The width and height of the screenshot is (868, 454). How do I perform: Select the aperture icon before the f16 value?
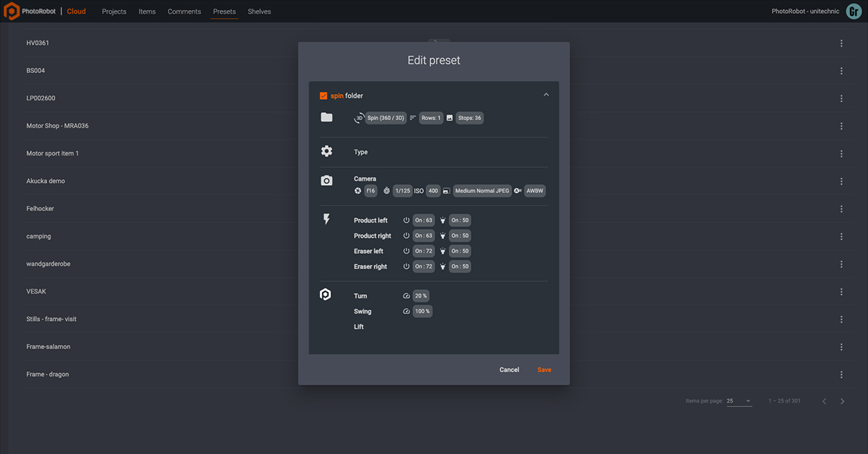(357, 191)
